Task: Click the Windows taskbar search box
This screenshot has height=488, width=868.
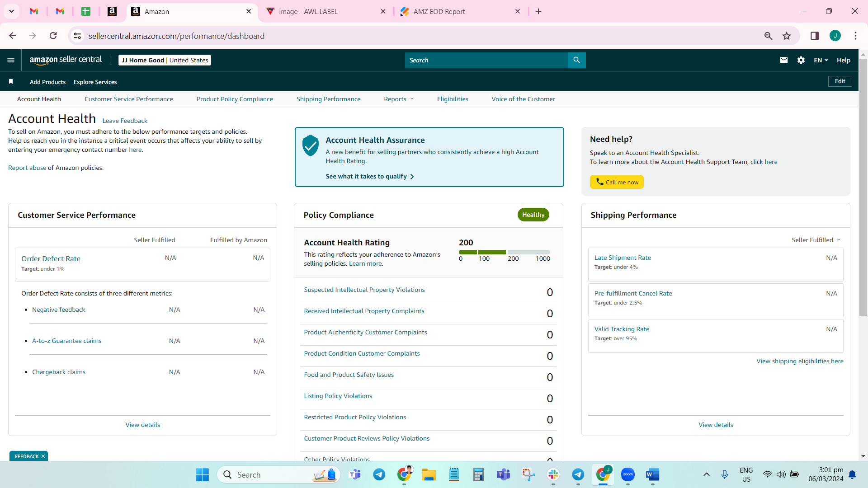Action: point(278,474)
